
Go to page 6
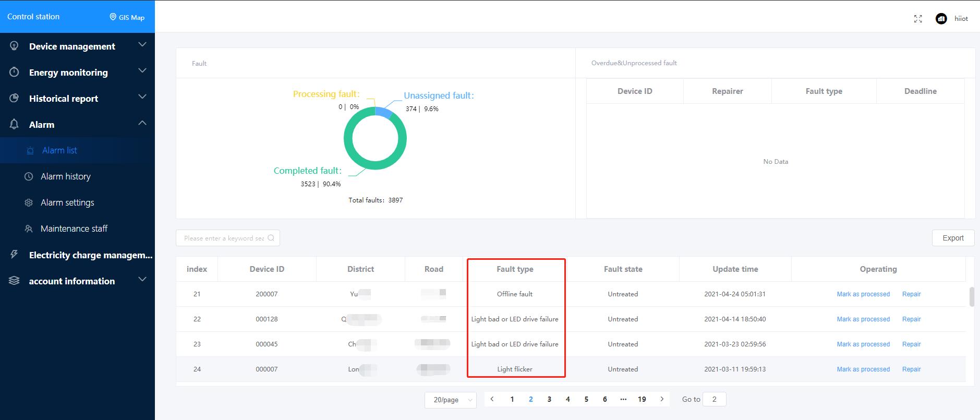(x=605, y=399)
